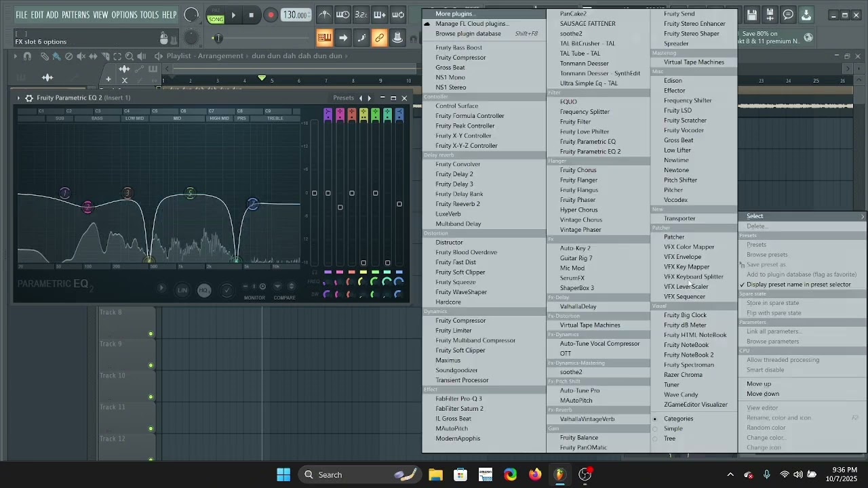868x488 pixels.
Task: Open the PATTERNS menu
Action: pos(75,15)
